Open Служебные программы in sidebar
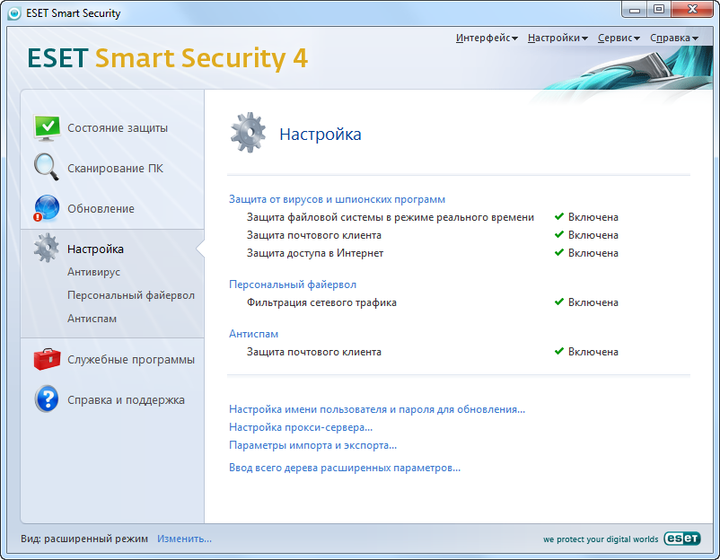The height and width of the screenshot is (560, 720). (131, 359)
